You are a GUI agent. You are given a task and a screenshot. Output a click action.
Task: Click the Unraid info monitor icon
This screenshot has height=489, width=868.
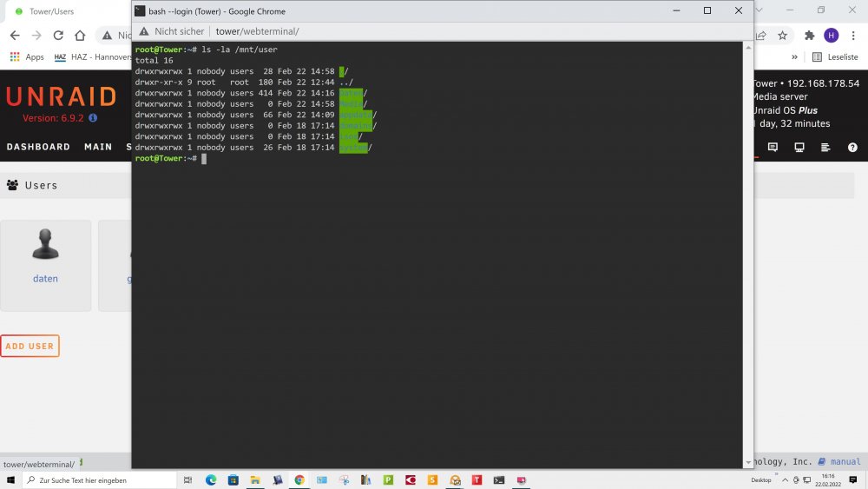799,148
